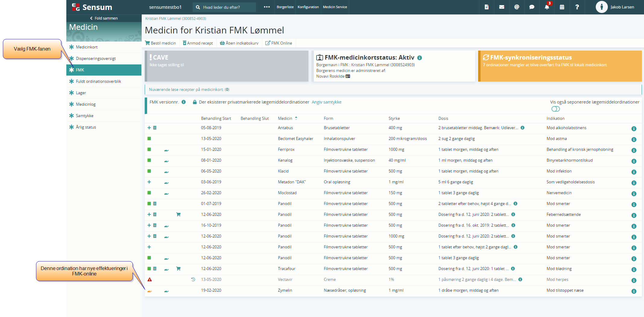This screenshot has width=644, height=317.
Task: Click Angiv samtykke link
Action: [327, 102]
